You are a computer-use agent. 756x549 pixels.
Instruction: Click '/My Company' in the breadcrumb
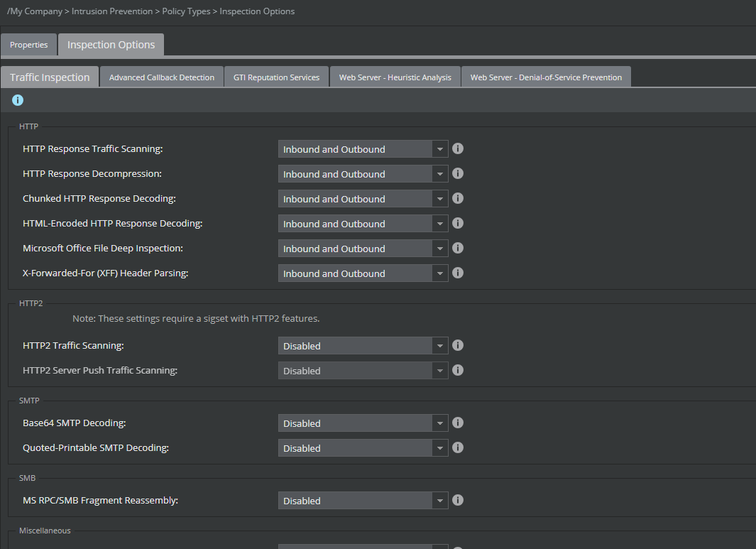tap(34, 11)
